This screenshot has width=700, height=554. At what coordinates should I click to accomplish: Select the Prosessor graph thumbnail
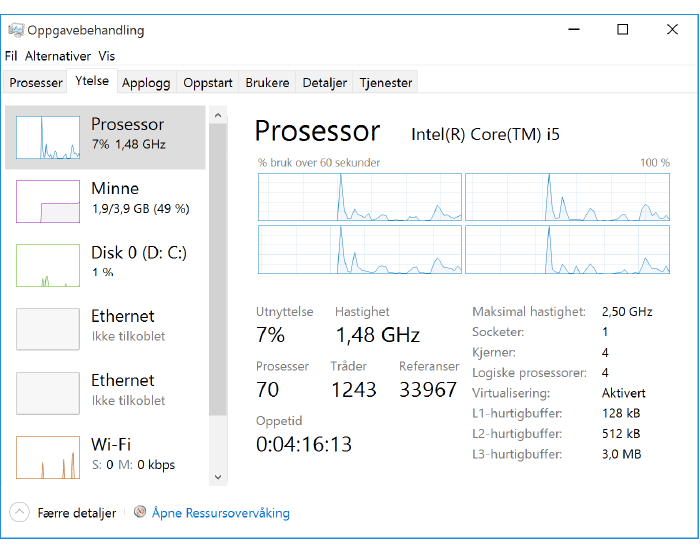(47, 137)
